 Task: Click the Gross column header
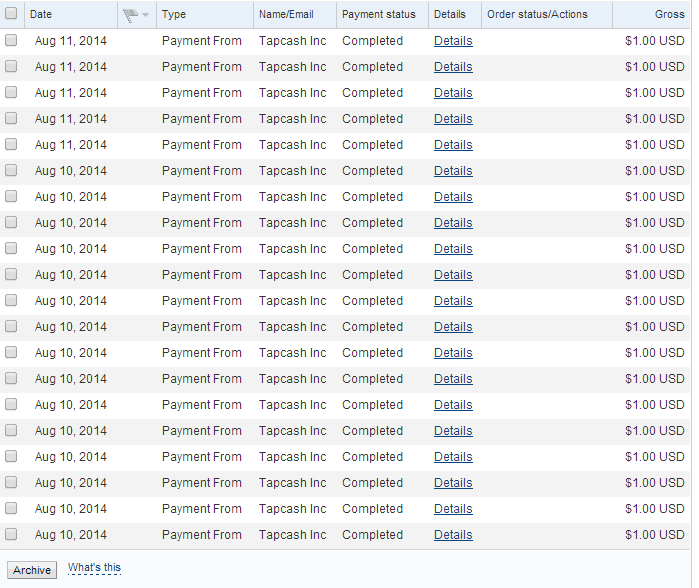point(669,14)
